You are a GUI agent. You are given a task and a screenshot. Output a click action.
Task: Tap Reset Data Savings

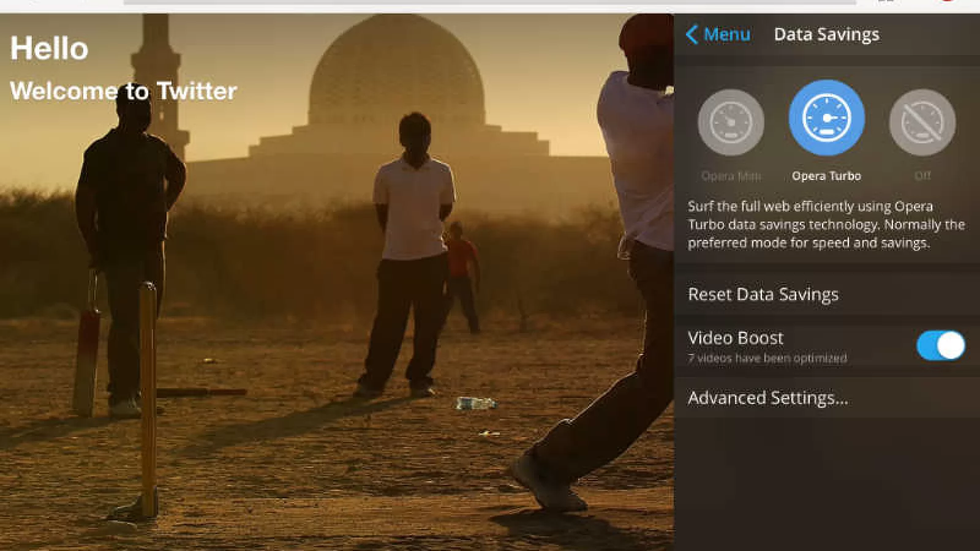click(827, 294)
